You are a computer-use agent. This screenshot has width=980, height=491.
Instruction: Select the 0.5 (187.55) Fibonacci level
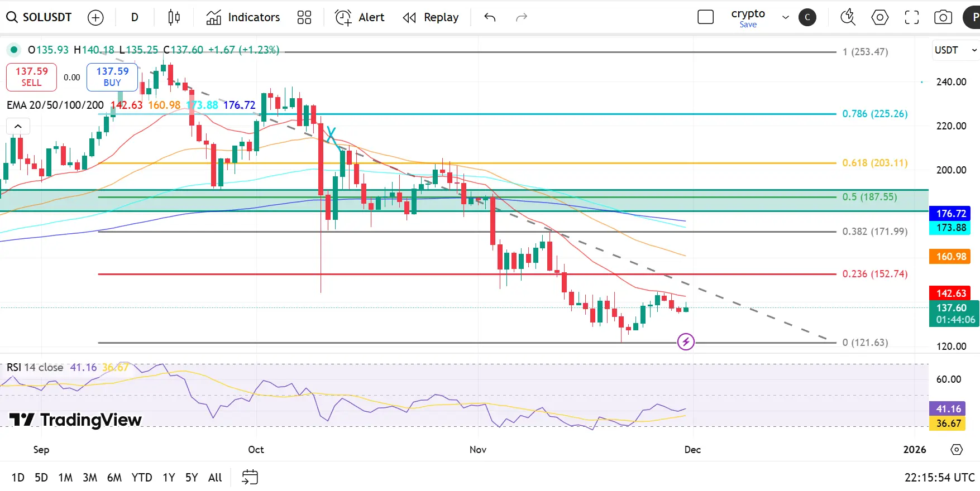click(x=870, y=197)
